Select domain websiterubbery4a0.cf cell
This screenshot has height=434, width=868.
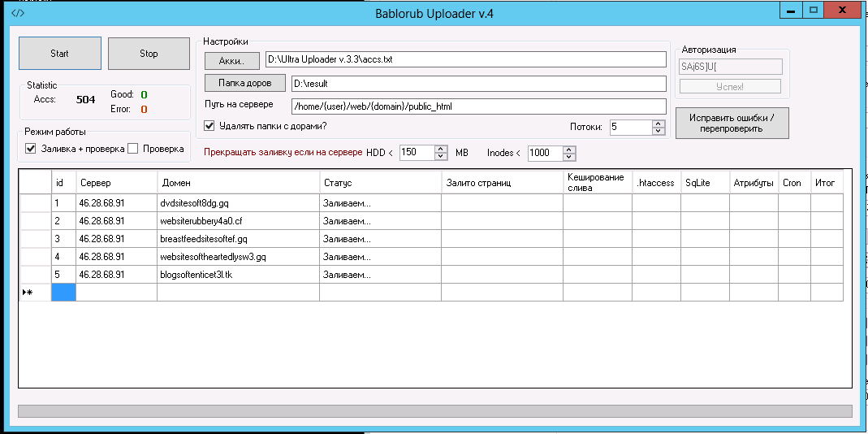(x=239, y=220)
